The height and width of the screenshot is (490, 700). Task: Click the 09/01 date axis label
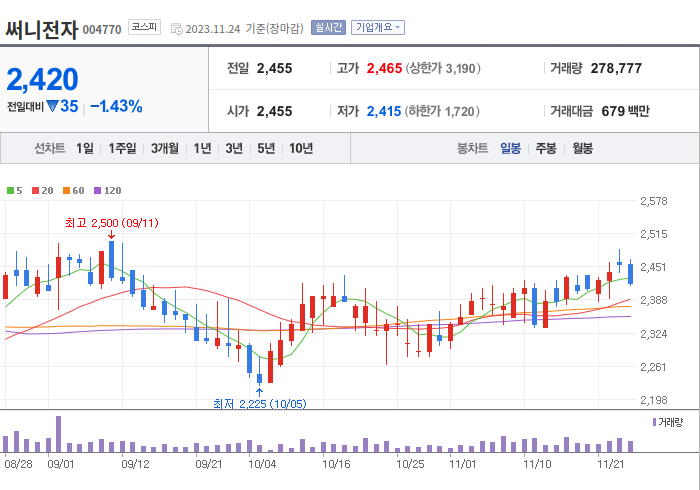click(x=61, y=464)
